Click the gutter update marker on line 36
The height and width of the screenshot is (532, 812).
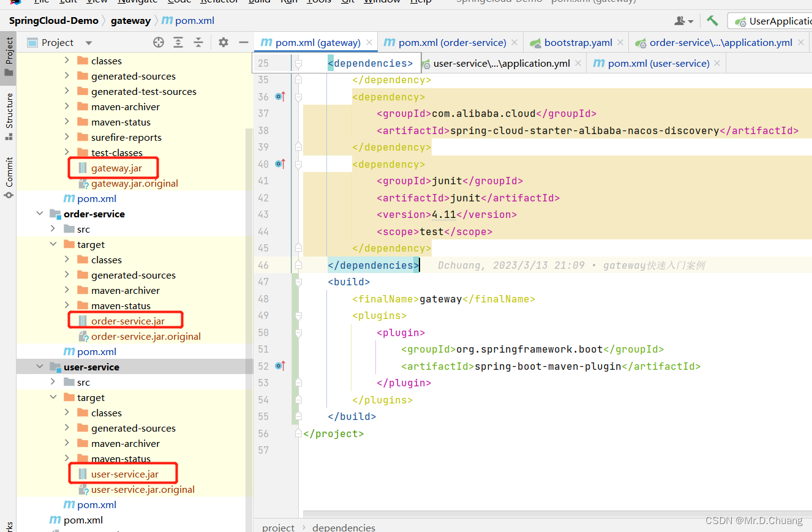[x=280, y=97]
